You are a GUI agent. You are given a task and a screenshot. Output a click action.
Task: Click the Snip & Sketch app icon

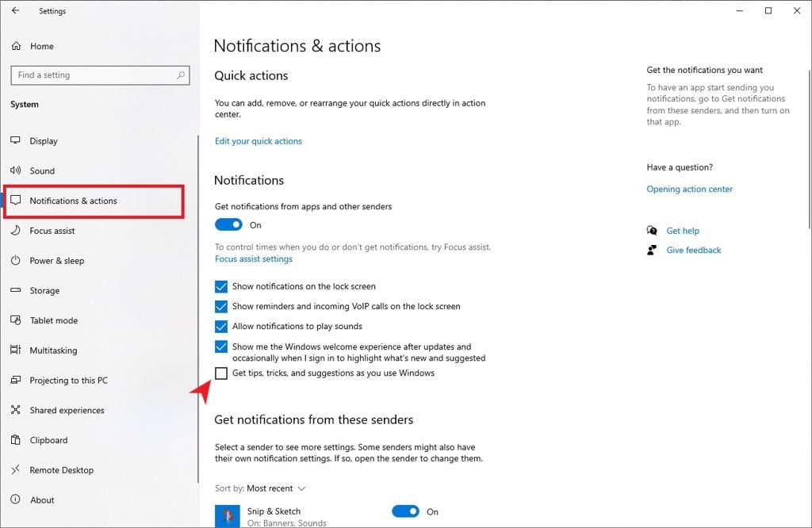tap(228, 515)
